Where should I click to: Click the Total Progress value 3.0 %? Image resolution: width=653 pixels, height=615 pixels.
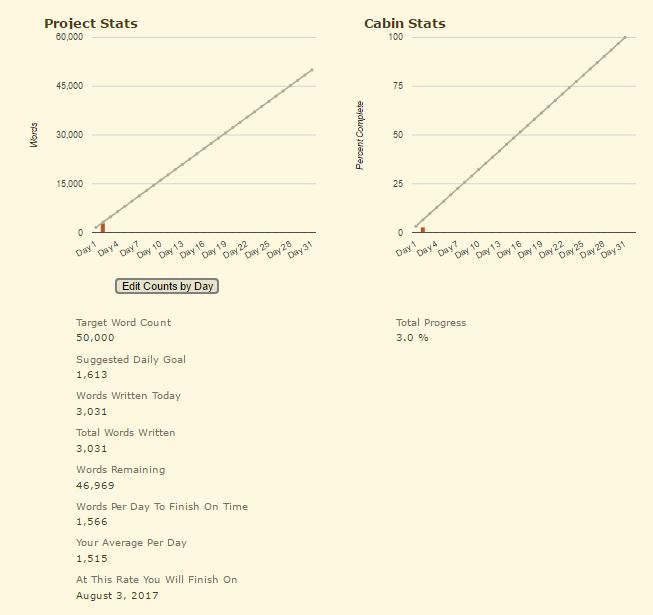[412, 338]
